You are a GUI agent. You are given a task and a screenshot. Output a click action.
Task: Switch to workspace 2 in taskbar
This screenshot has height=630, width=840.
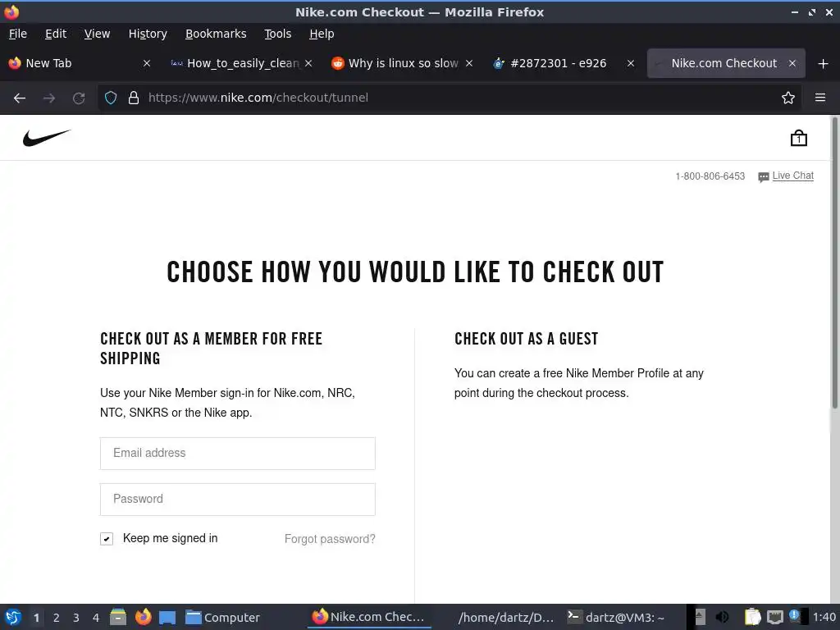coord(57,618)
